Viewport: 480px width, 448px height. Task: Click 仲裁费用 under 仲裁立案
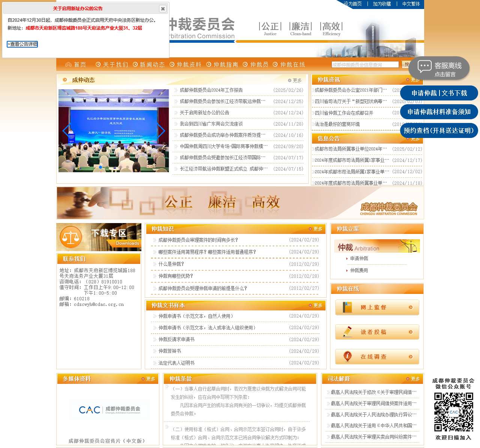coord(359,270)
